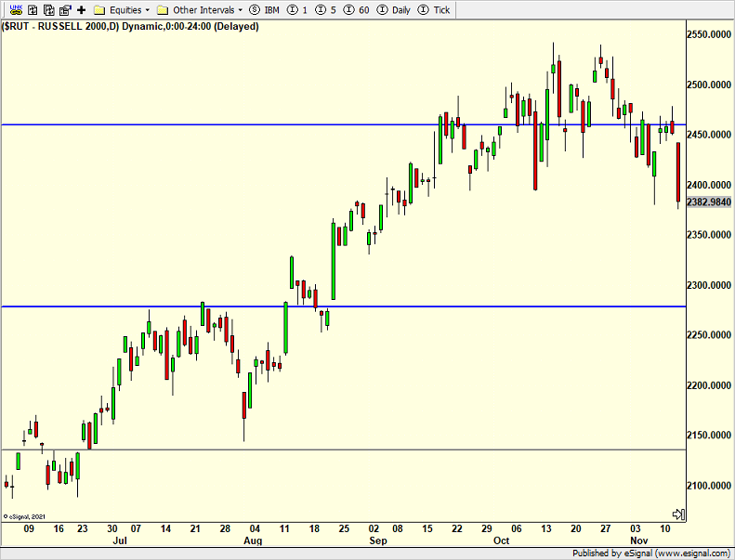
Task: Switch to the 5-minute interval
Action: [x=327, y=9]
